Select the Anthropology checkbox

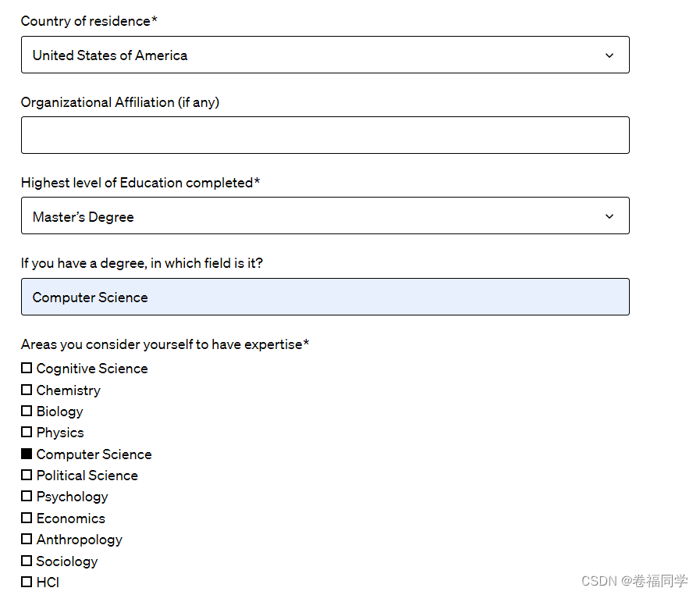[x=27, y=539]
